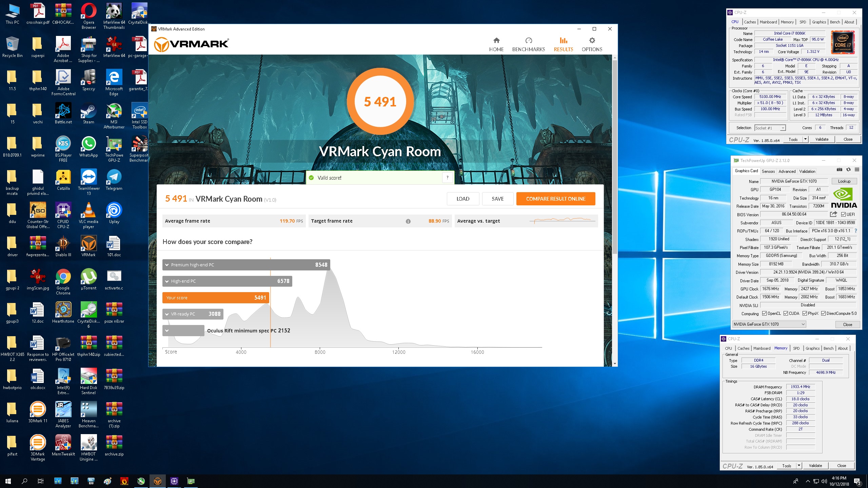Screen dimensions: 868x488
Task: Open the Battle.net desktop icon
Action: tap(63, 114)
